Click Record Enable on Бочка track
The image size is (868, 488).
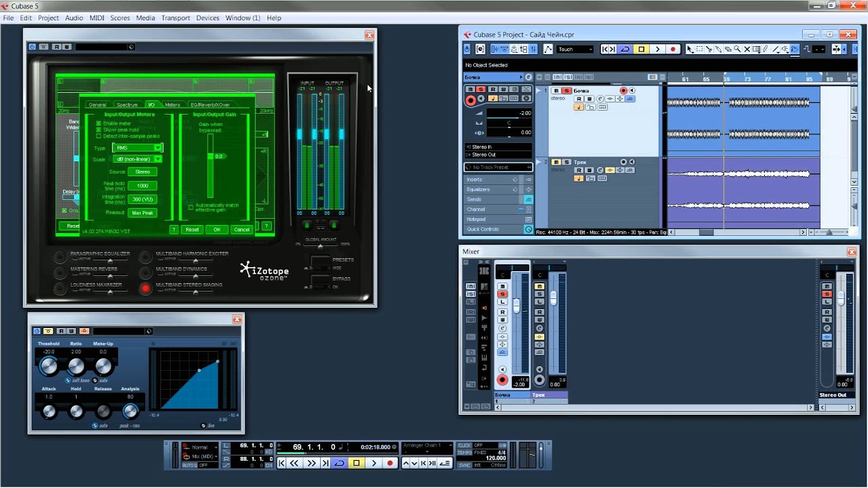click(623, 90)
